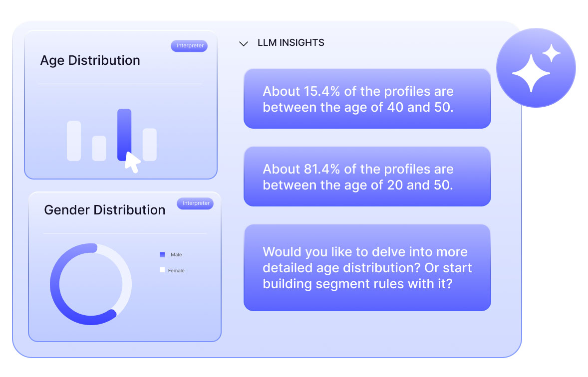Click the Age Distribution card title
Viewport: 588px width, 377px height.
[90, 61]
